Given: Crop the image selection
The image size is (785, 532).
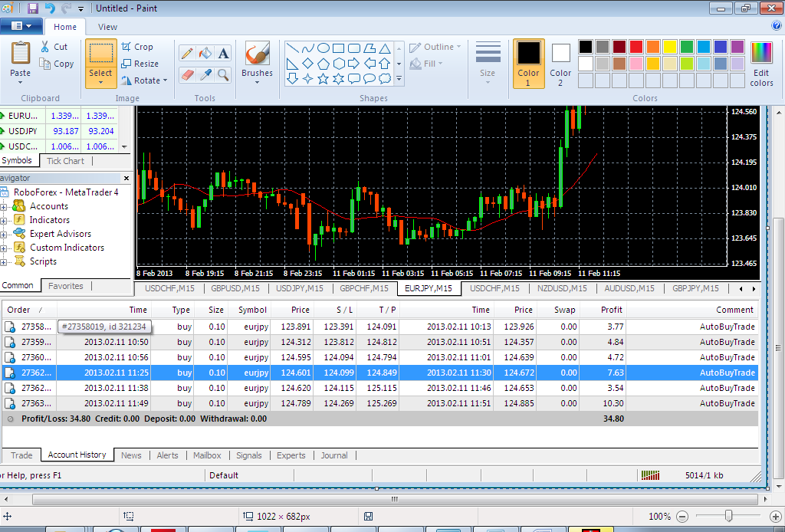Looking at the screenshot, I should [137, 47].
